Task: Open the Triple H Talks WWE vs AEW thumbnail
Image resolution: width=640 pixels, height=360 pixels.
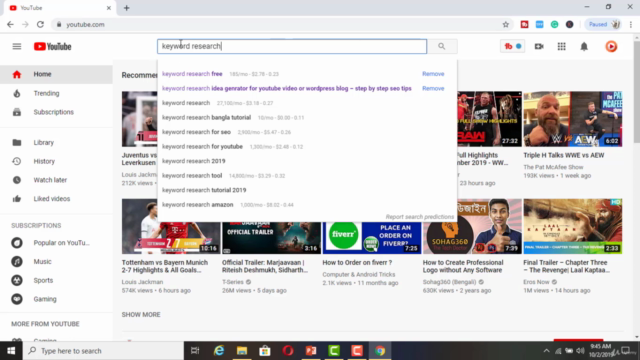Action: click(x=573, y=119)
